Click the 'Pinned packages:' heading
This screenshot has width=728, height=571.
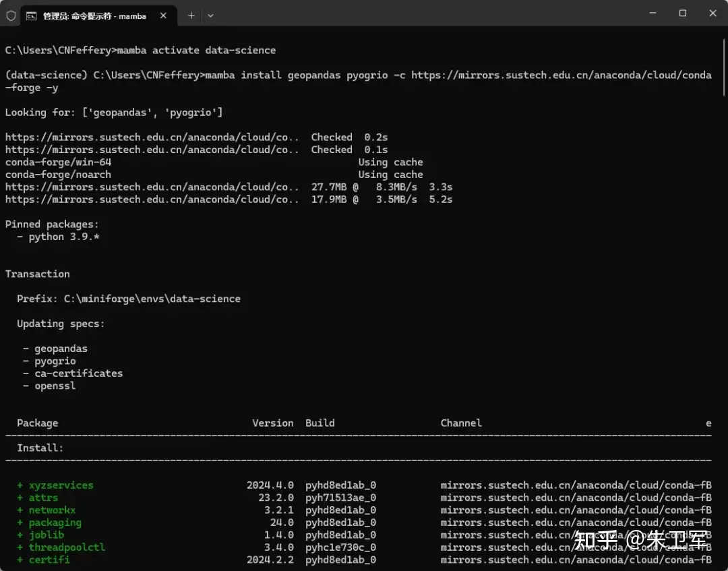click(52, 224)
